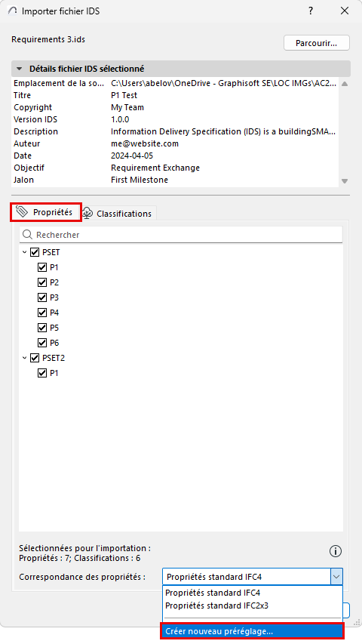
Task: Toggle the PSET group checkbox
Action: (x=35, y=252)
